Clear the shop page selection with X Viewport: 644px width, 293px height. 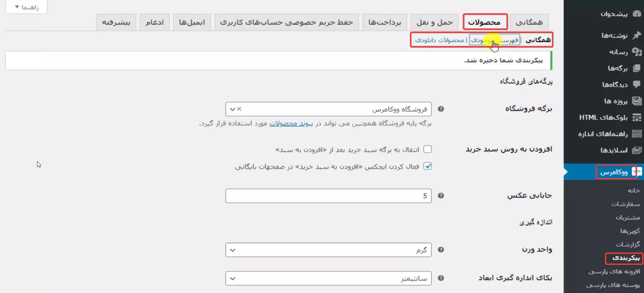(x=239, y=109)
